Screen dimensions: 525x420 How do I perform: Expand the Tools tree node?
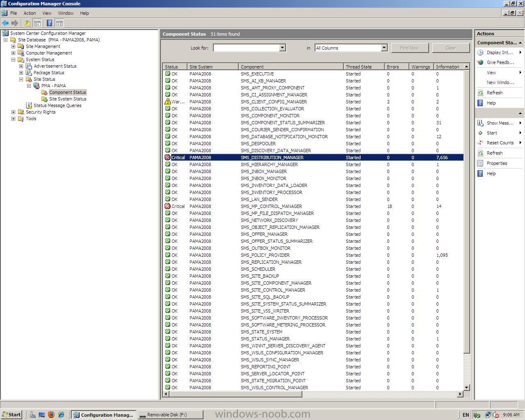[x=13, y=119]
